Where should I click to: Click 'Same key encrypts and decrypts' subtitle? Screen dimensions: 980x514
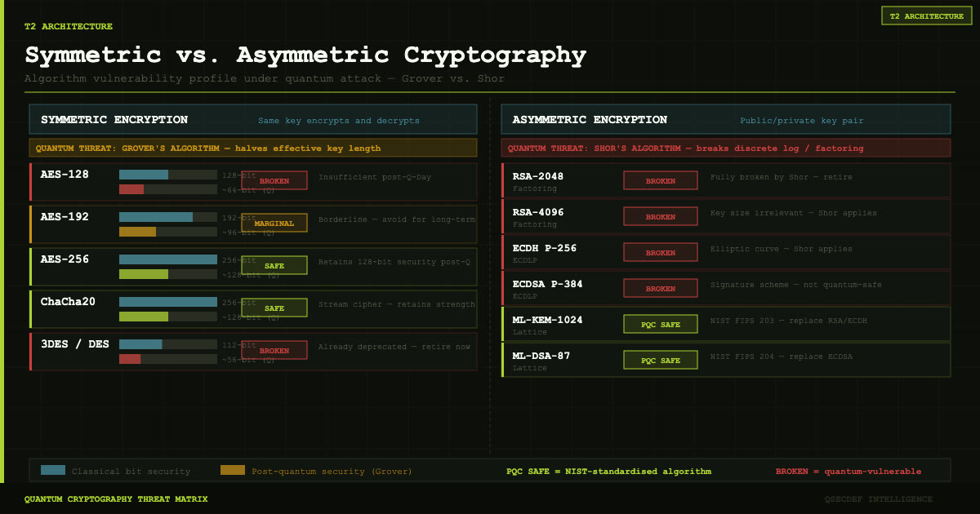click(339, 121)
